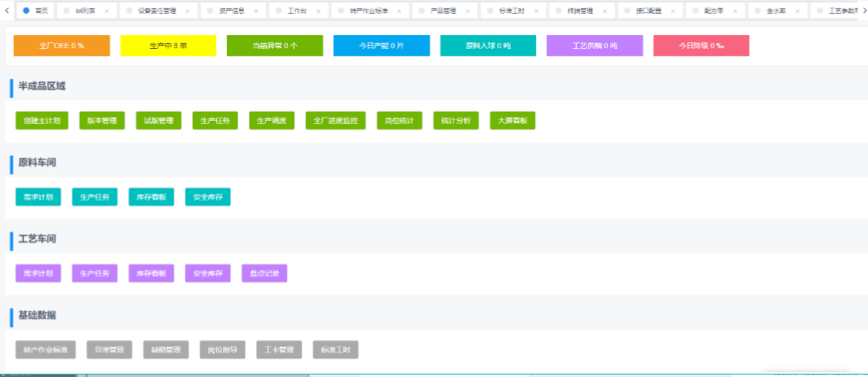Click the pink 今日降级 tile
Screen dimensions: 868x377
(701, 46)
